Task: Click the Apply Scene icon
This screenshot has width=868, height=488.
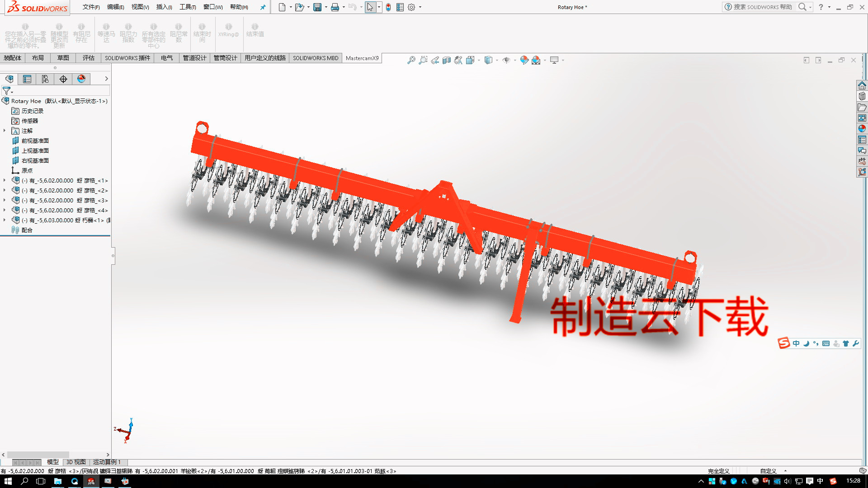Action: point(536,60)
